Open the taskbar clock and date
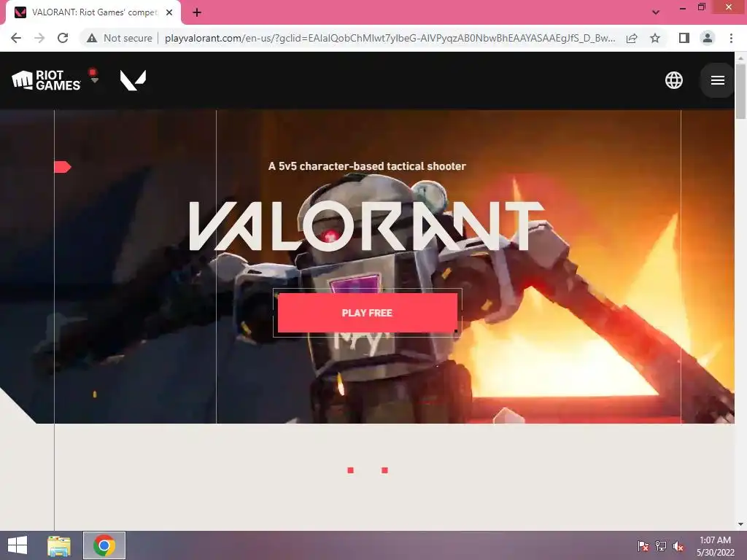The height and width of the screenshot is (560, 747). [x=715, y=546]
